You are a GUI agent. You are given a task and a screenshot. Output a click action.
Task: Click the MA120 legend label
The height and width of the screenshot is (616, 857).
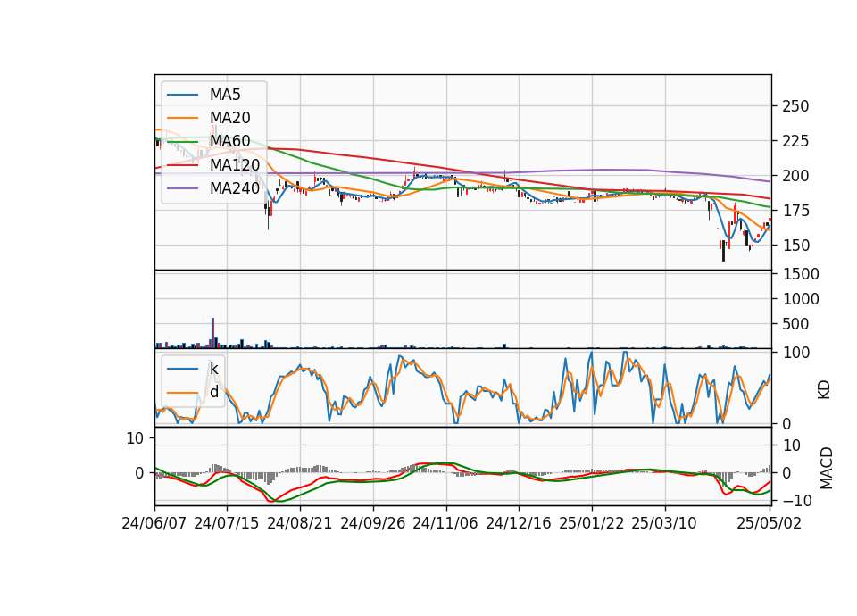point(235,164)
